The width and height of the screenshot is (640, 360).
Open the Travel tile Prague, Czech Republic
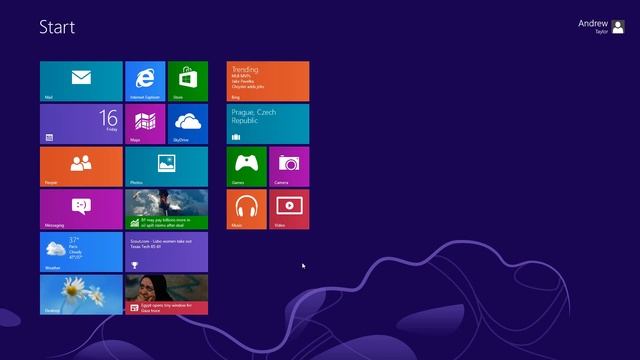coord(268,124)
